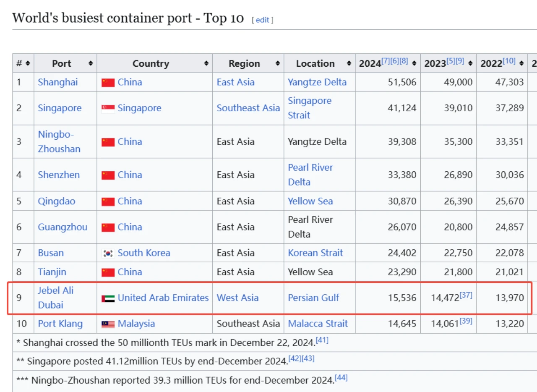This screenshot has width=537, height=392.
Task: Click the Malaysia flag in Port Klang row
Action: coord(108,324)
